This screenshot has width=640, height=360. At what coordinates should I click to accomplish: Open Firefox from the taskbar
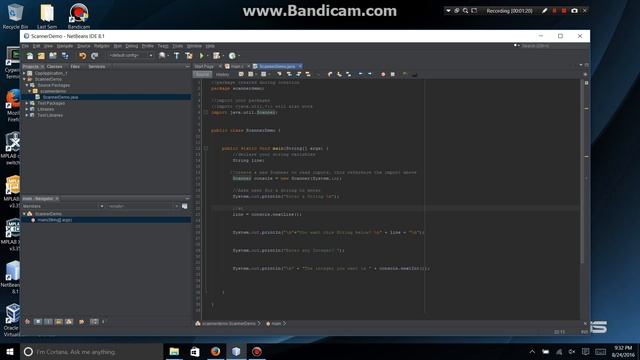[216, 351]
